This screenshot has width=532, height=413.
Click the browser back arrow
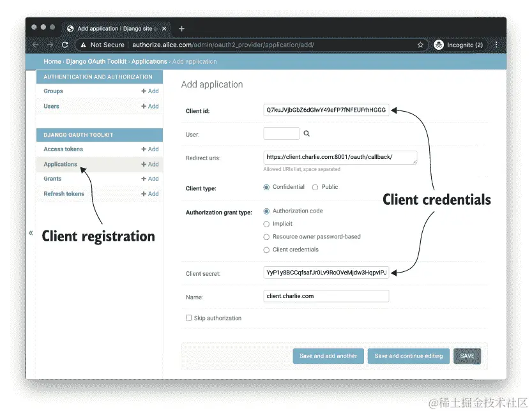[x=36, y=45]
